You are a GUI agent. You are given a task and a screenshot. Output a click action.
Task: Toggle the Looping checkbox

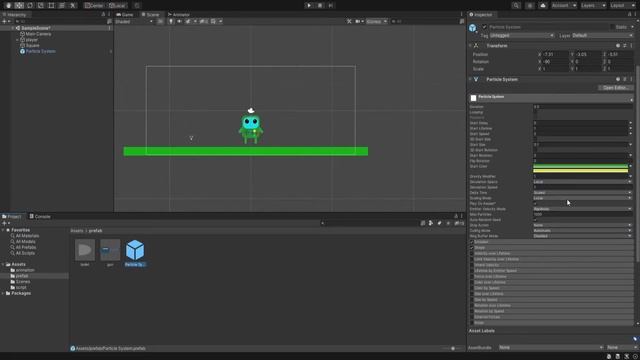(x=536, y=112)
